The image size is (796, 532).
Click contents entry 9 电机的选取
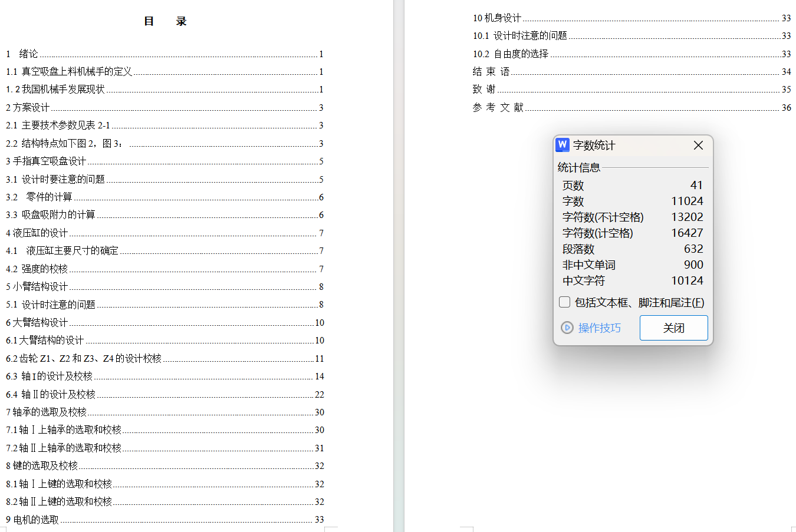[165, 520]
